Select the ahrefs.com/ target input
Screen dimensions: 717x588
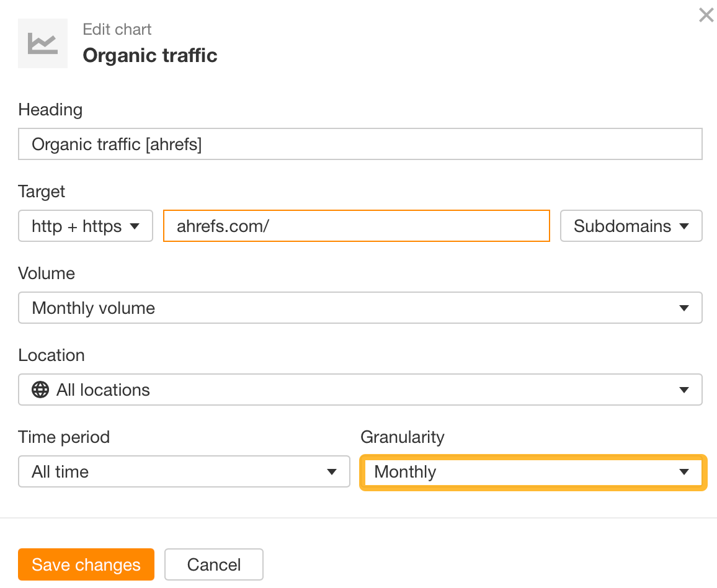pos(356,226)
